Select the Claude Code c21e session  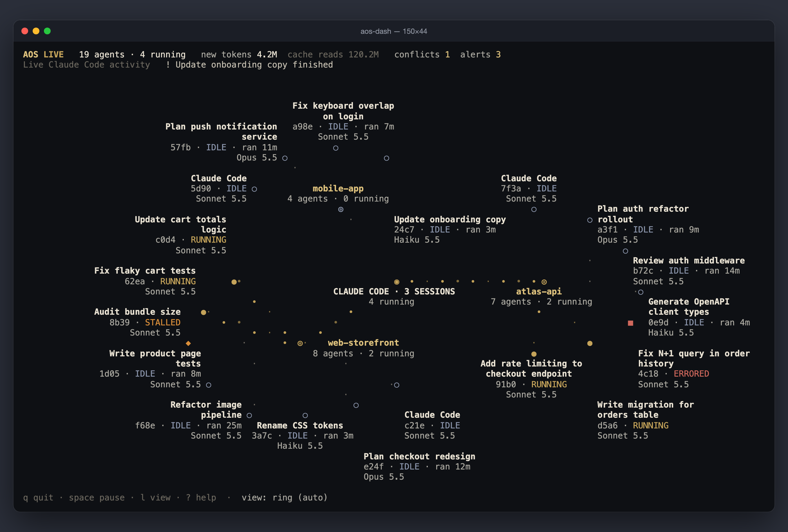click(x=432, y=415)
